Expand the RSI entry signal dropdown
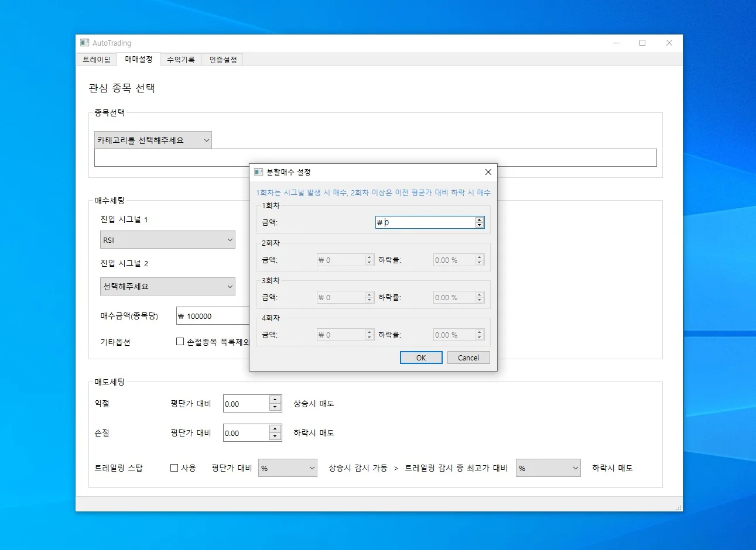 pyautogui.click(x=167, y=240)
